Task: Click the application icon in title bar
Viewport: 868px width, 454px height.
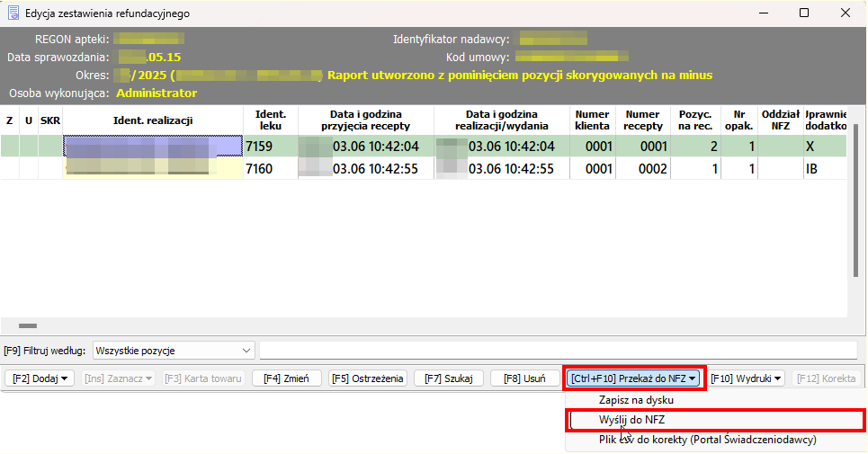Action: (x=13, y=13)
